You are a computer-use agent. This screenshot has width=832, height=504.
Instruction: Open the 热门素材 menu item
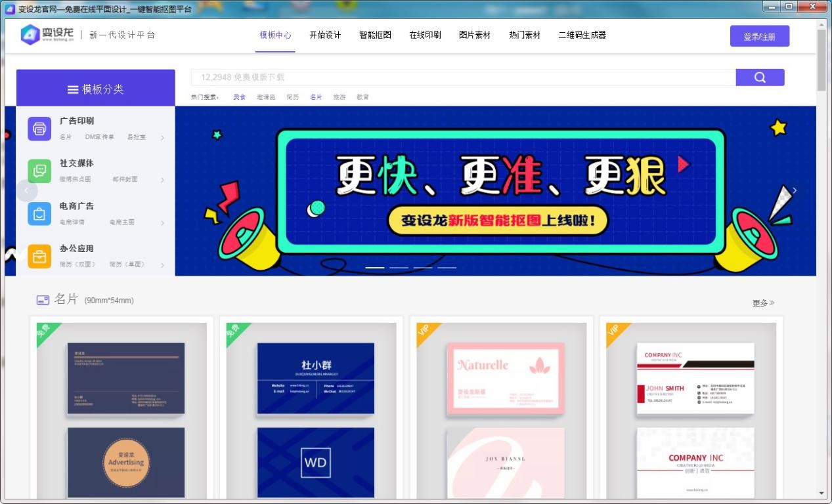click(x=525, y=35)
